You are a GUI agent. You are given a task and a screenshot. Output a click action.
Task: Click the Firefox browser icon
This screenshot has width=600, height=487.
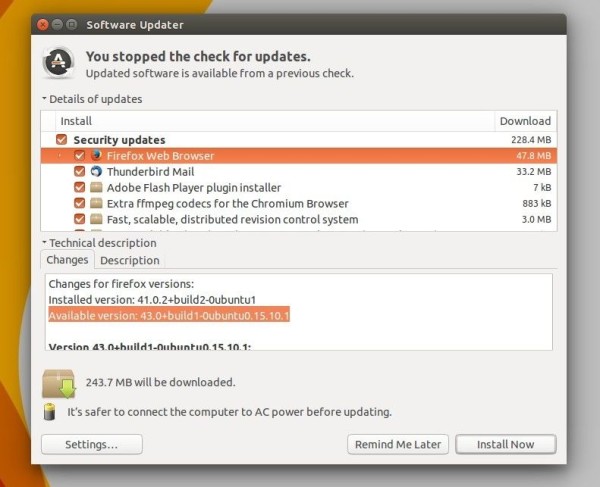[96, 155]
